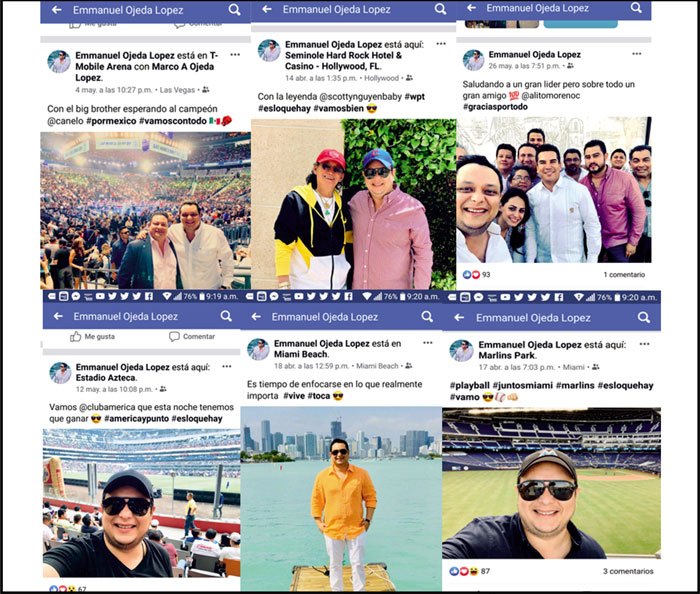
Task: Go back from Miami Beach post header
Action: pyautogui.click(x=256, y=317)
